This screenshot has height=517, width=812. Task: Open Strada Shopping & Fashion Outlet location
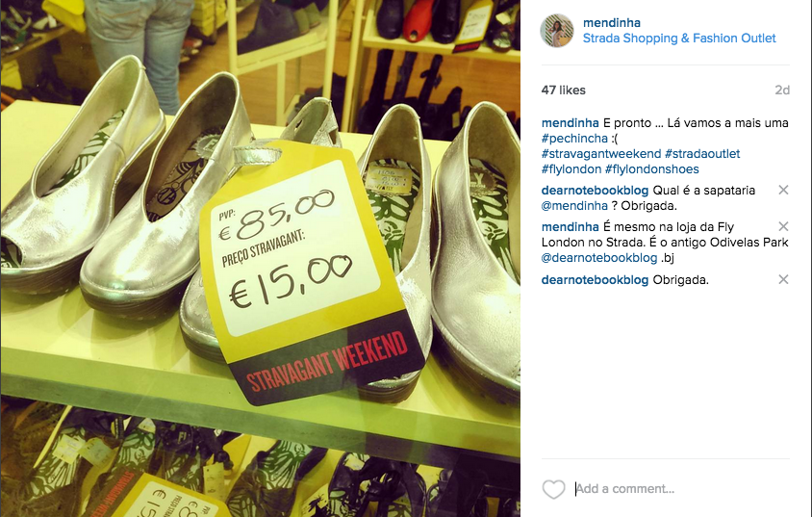click(679, 39)
